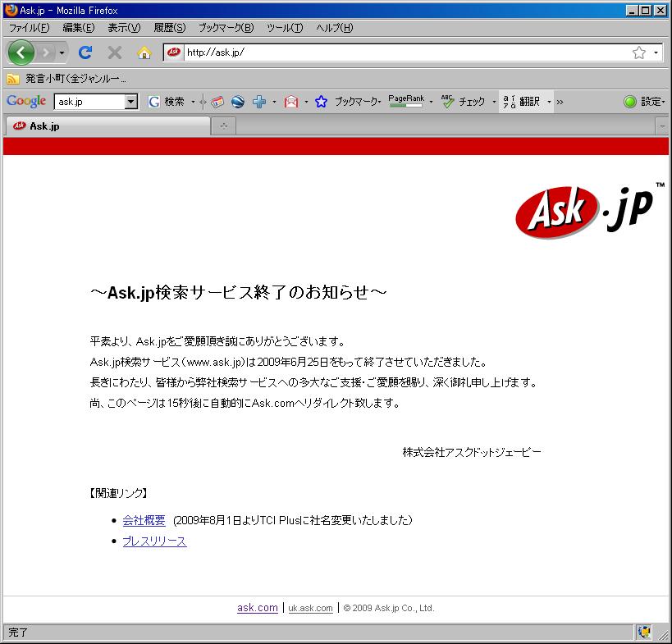
Task: Reload the page with the blue refresh icon
Action: click(x=85, y=53)
